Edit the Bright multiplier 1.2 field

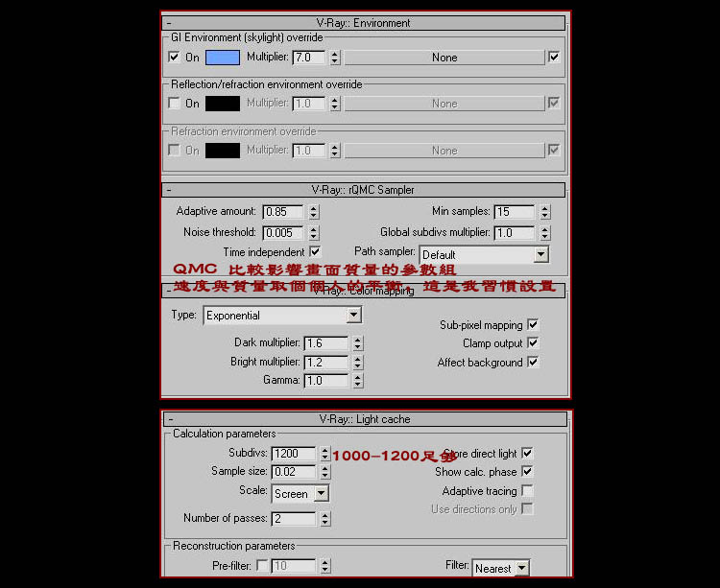[326, 363]
